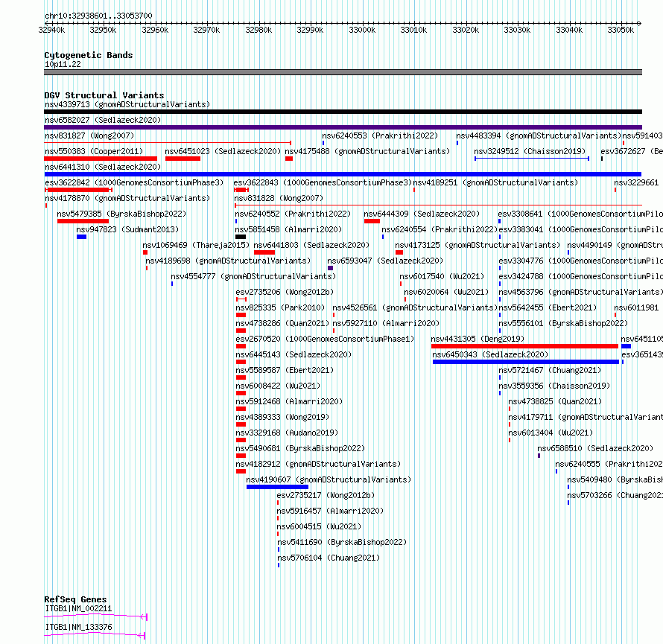The width and height of the screenshot is (663, 644).
Task: Click the nsv831828 (Wong2007) label
Action: (x=279, y=198)
